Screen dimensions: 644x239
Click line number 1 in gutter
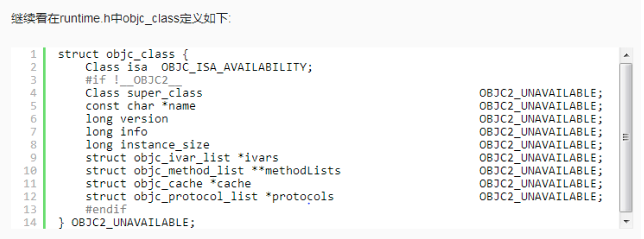coord(33,54)
